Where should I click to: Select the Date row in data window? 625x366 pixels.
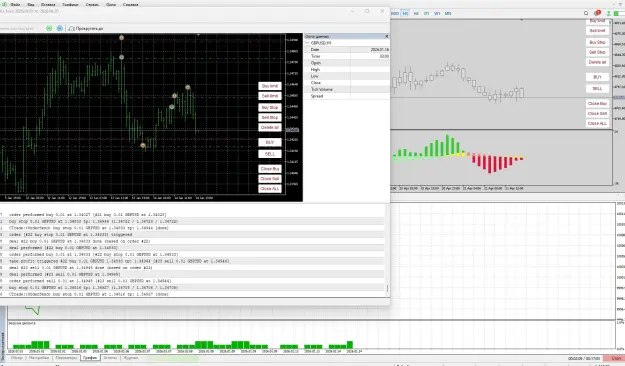(347, 49)
